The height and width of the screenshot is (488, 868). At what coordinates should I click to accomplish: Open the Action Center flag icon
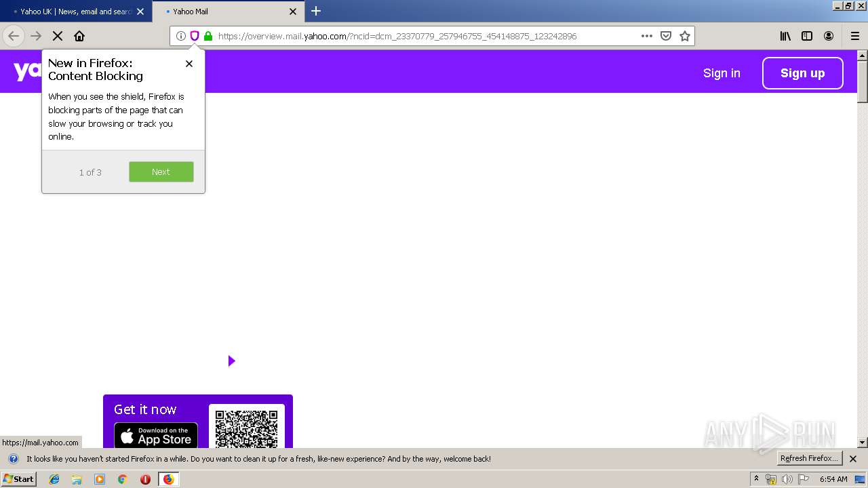click(804, 479)
